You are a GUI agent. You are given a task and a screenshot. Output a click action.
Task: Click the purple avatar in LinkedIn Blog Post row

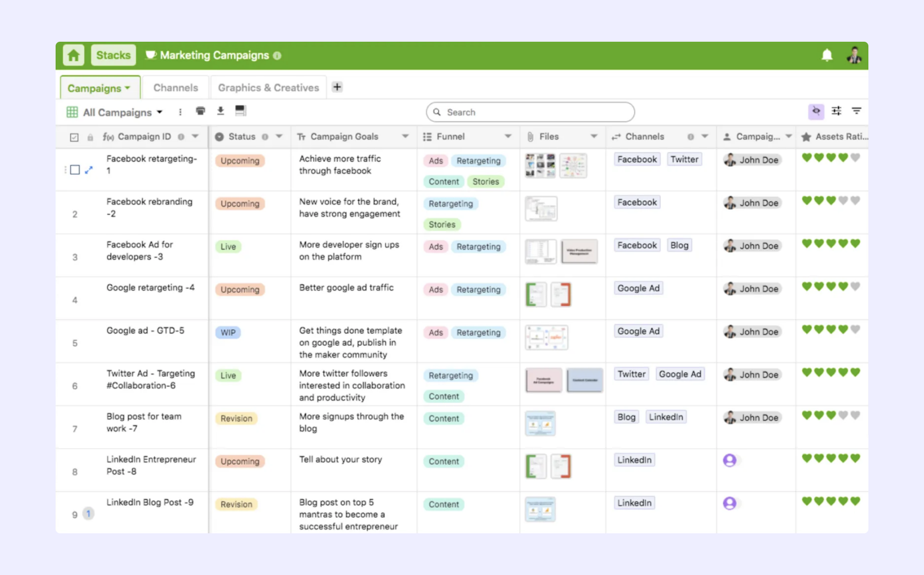[729, 503]
